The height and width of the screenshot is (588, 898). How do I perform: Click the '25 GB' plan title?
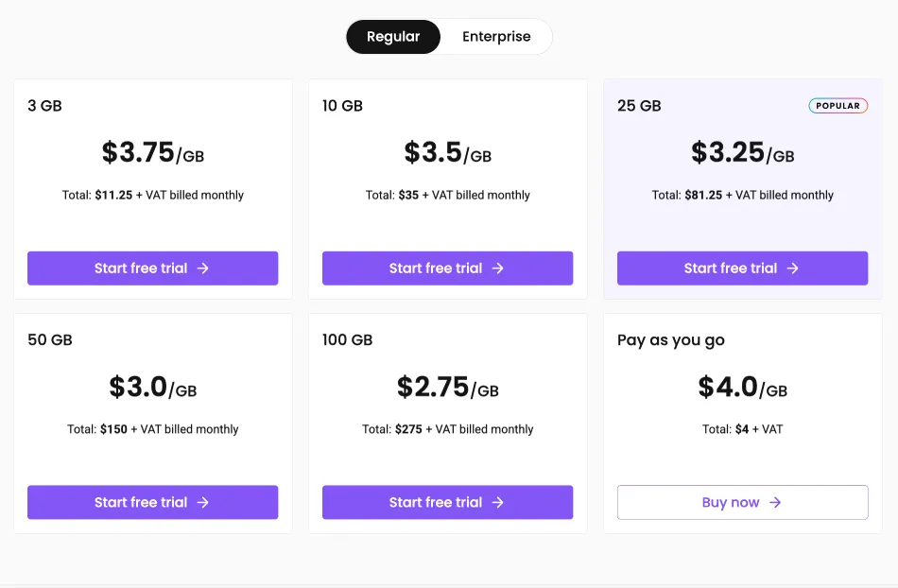[639, 106]
